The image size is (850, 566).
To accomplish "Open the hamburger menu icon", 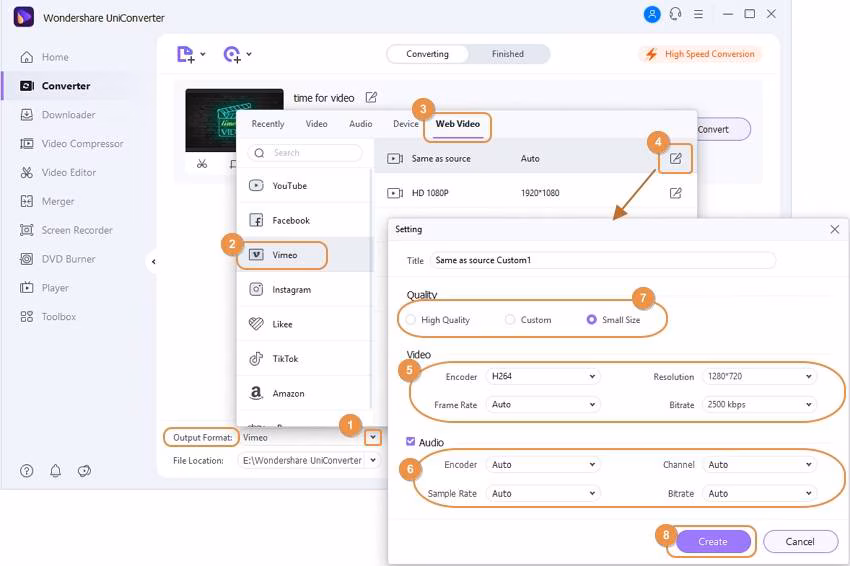I will pyautogui.click(x=698, y=14).
